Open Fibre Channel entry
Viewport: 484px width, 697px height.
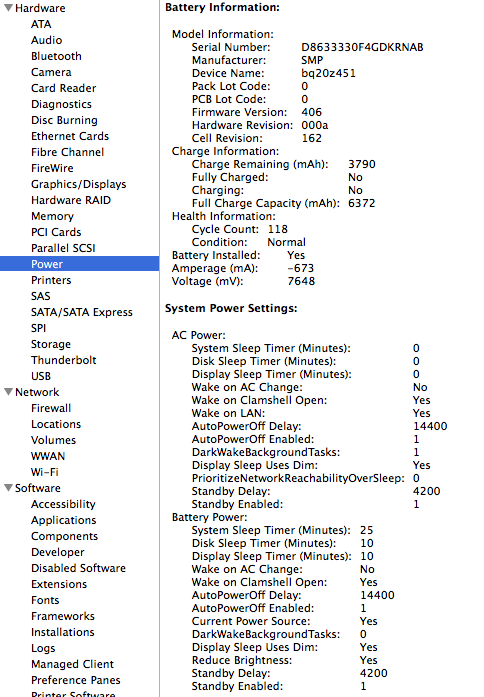tap(67, 152)
